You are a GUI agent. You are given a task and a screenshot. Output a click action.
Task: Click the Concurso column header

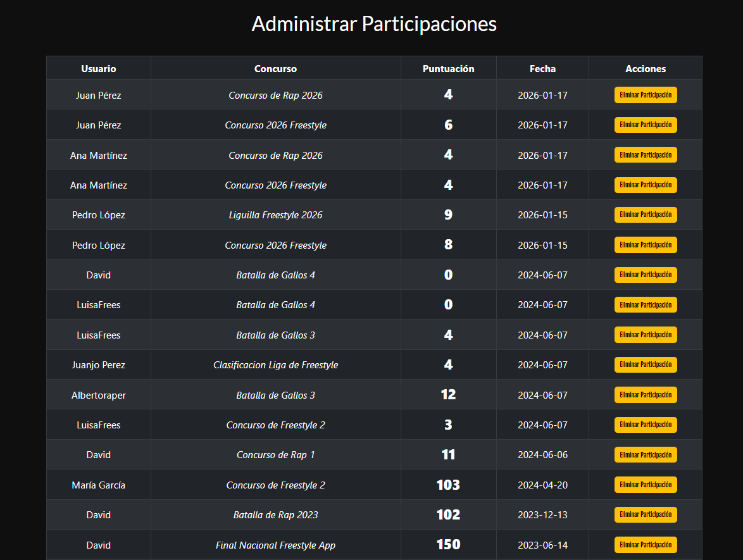coord(275,69)
